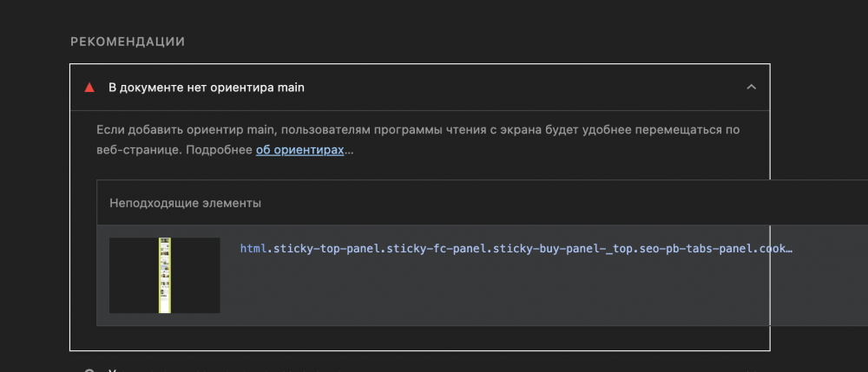Click the empty space in the audit header row
Viewport: 868px width, 372px height.
(x=521, y=88)
